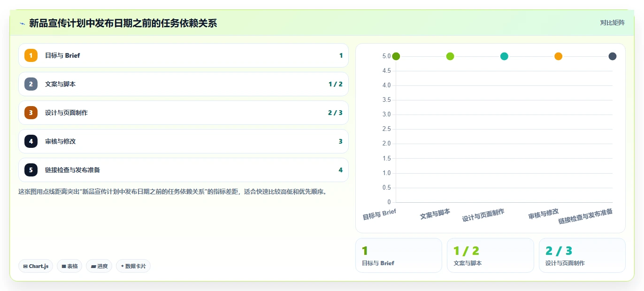Click the lightning icon beside the title

tap(22, 23)
